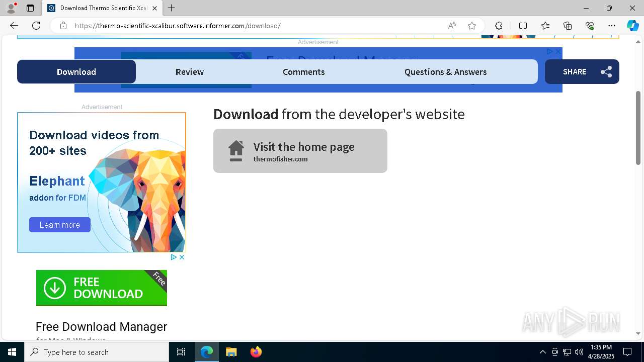
Task: Click the Download from the developer's website heading
Action: pyautogui.click(x=339, y=114)
